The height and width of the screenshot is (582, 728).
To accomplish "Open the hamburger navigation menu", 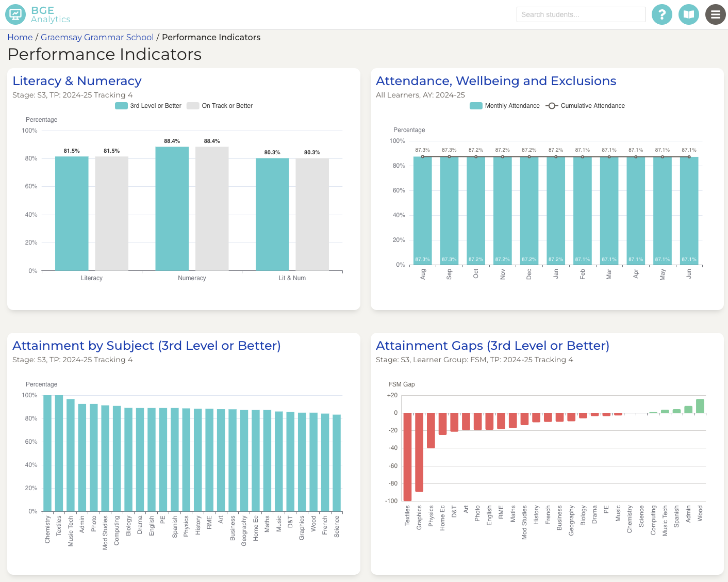I will [716, 14].
